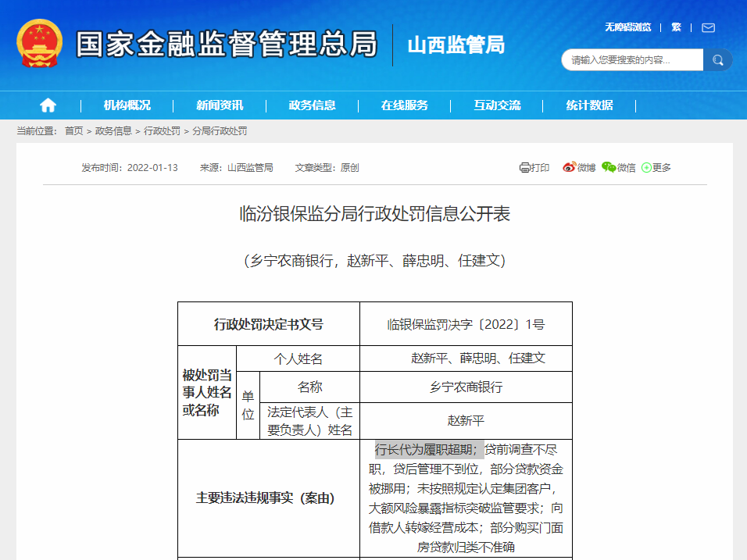
Task: Open the 在线服务 menu
Action: tap(405, 105)
